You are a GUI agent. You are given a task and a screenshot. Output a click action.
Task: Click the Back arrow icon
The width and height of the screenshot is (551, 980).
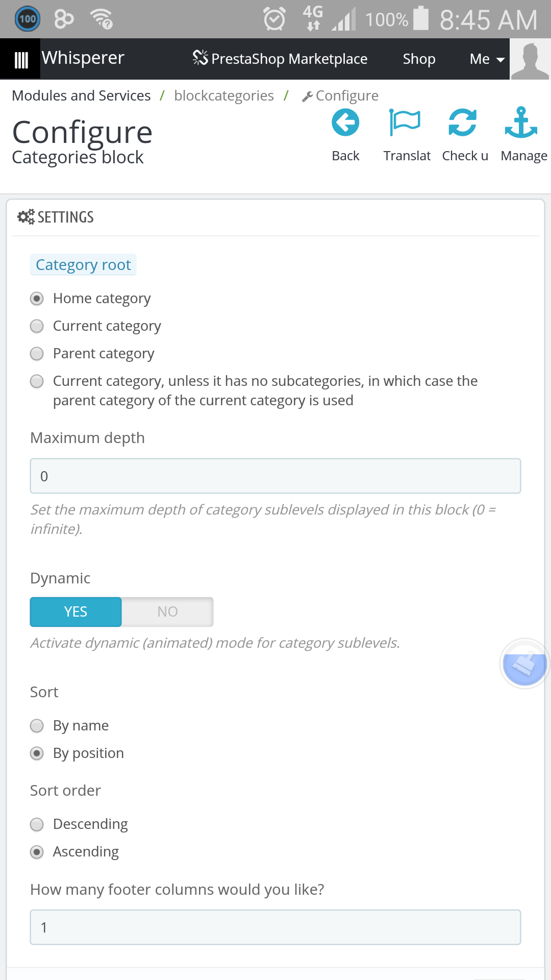click(x=345, y=123)
